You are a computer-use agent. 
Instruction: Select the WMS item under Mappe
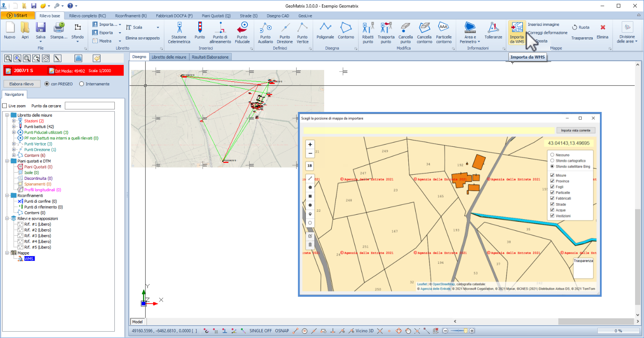[x=29, y=259]
